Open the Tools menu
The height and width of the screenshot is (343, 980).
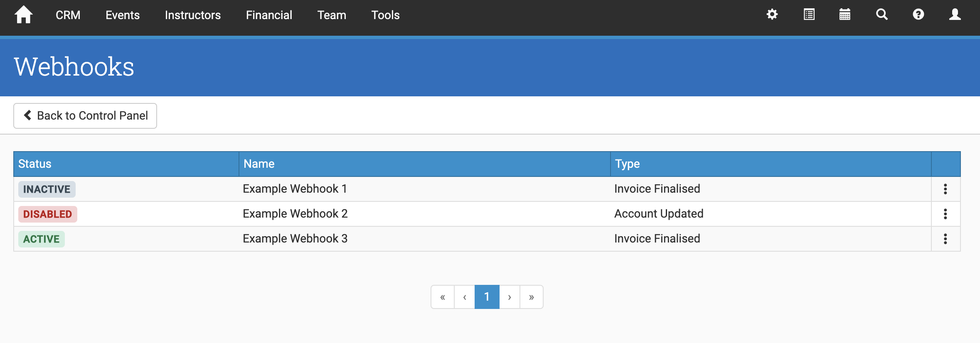[385, 15]
